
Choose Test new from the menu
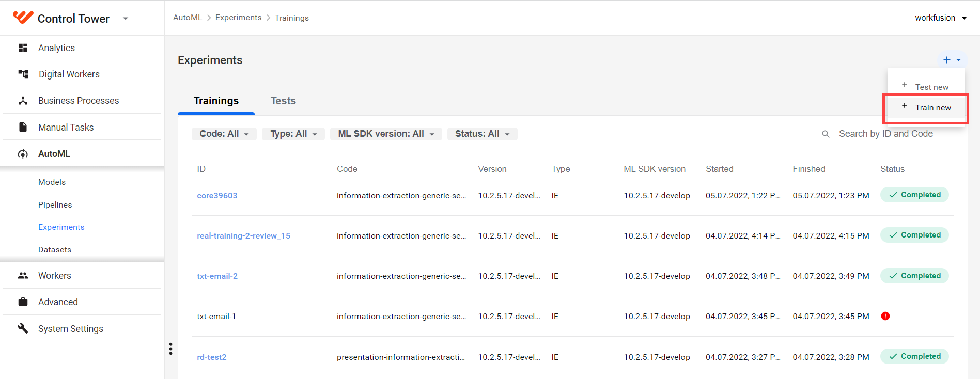926,86
